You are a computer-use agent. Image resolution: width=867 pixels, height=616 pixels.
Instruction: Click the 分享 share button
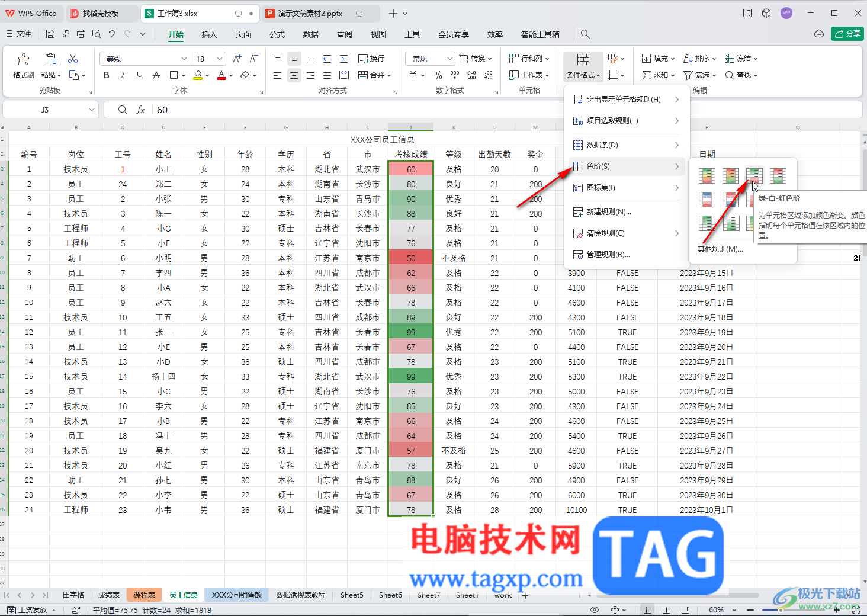point(847,34)
